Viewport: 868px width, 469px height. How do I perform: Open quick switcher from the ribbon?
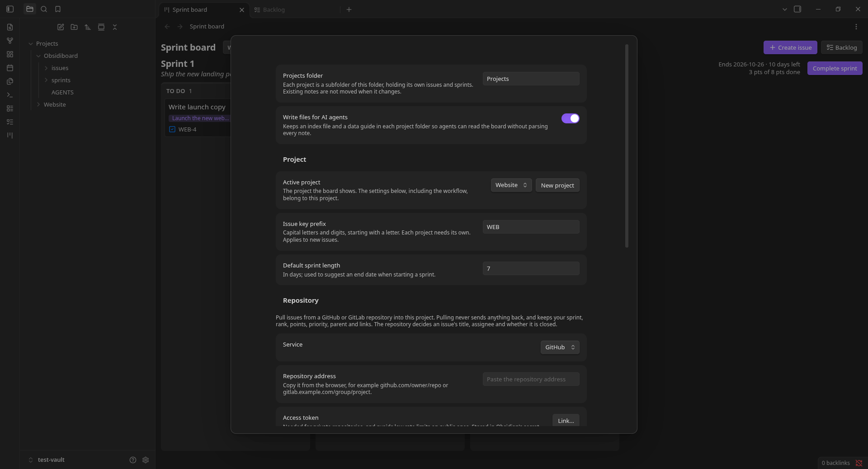click(10, 27)
